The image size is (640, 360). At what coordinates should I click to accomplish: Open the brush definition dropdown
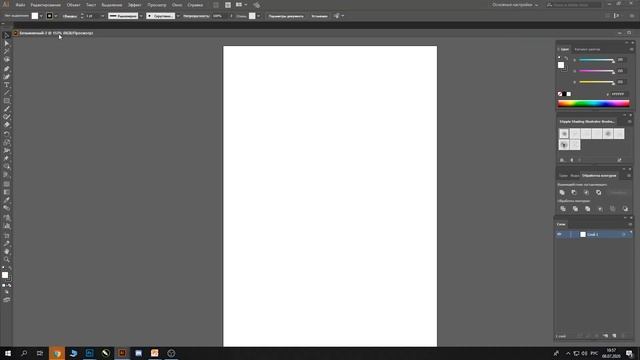[x=178, y=16]
